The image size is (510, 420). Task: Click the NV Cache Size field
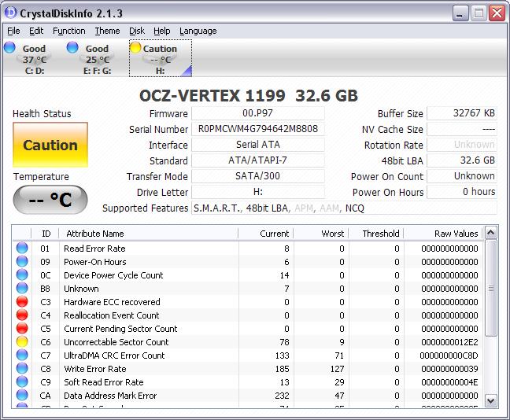coord(462,129)
